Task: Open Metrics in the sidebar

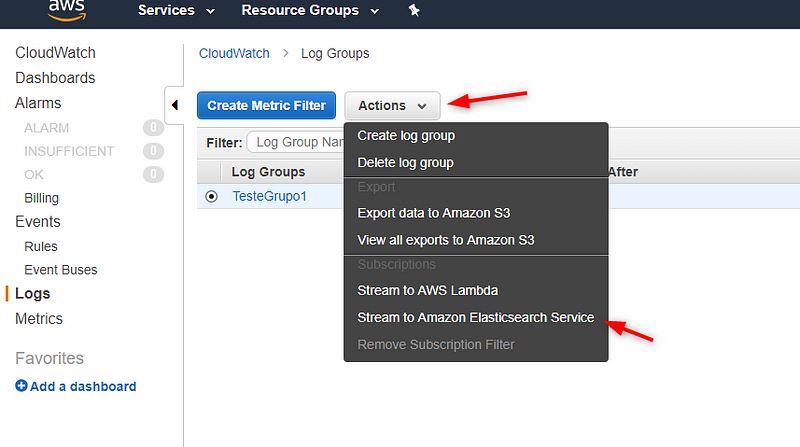Action: 39,319
